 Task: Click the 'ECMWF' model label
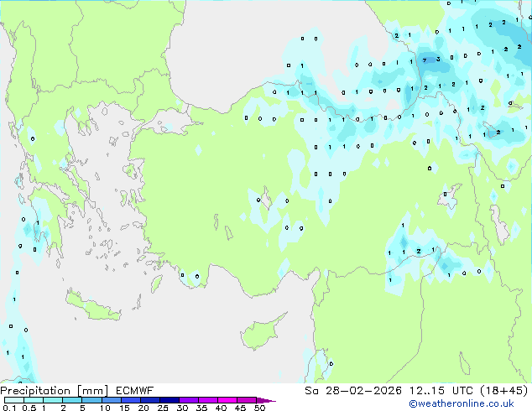coord(135,391)
